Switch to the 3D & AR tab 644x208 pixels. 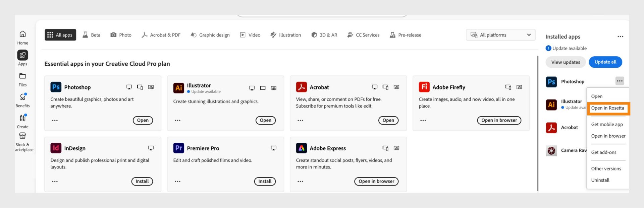tap(324, 35)
